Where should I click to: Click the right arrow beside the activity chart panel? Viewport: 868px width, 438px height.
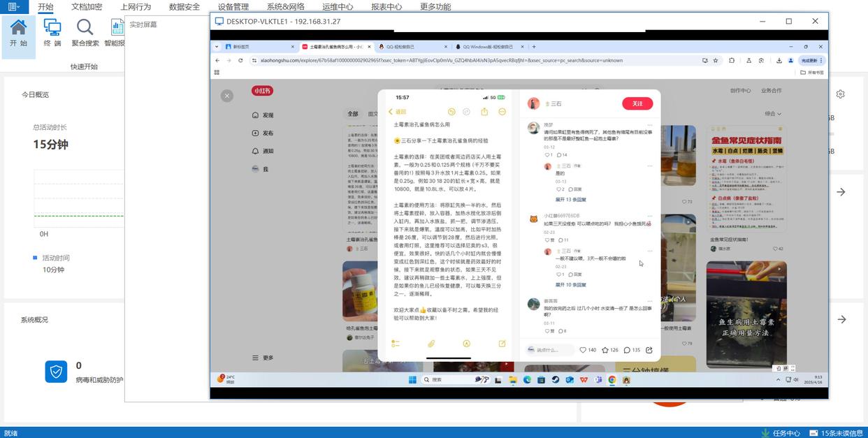click(841, 191)
